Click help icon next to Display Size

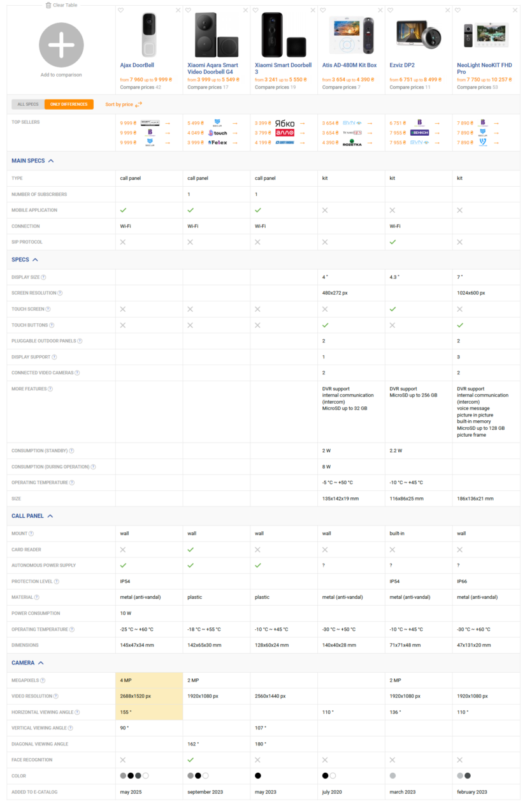pyautogui.click(x=44, y=277)
